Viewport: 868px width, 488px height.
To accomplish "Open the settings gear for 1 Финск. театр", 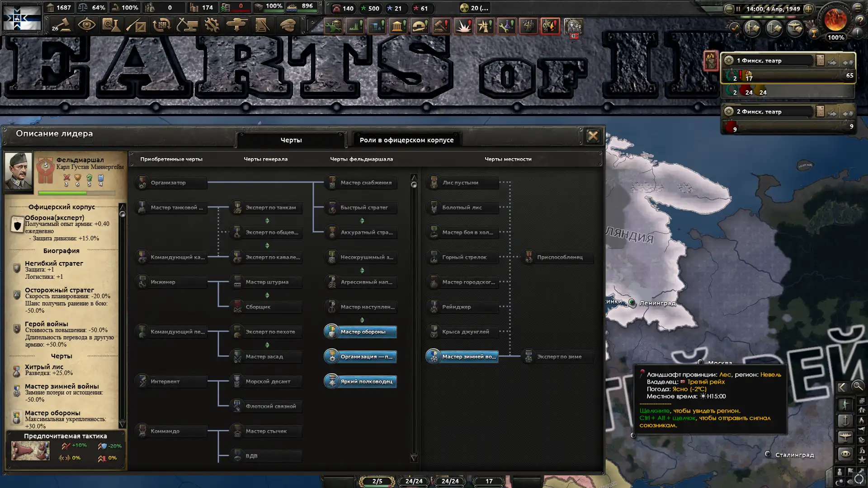I will [729, 60].
